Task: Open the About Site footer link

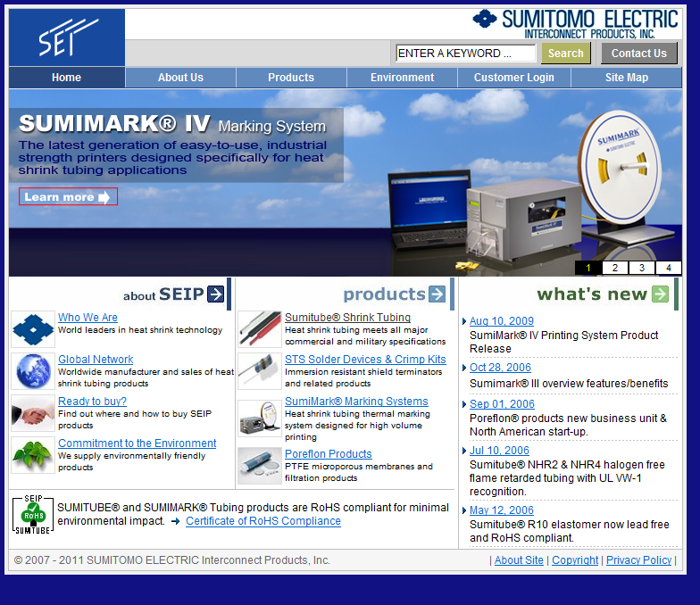Action: coord(519,560)
